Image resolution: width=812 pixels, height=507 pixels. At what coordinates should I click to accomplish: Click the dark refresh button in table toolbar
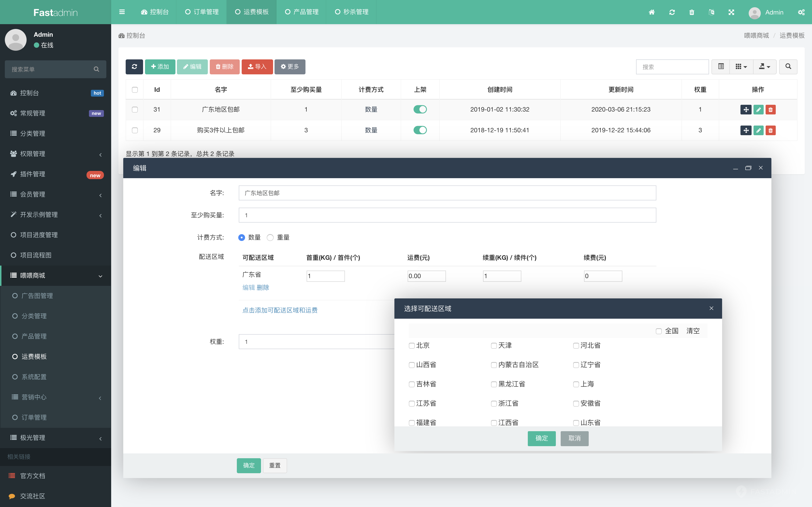point(134,67)
